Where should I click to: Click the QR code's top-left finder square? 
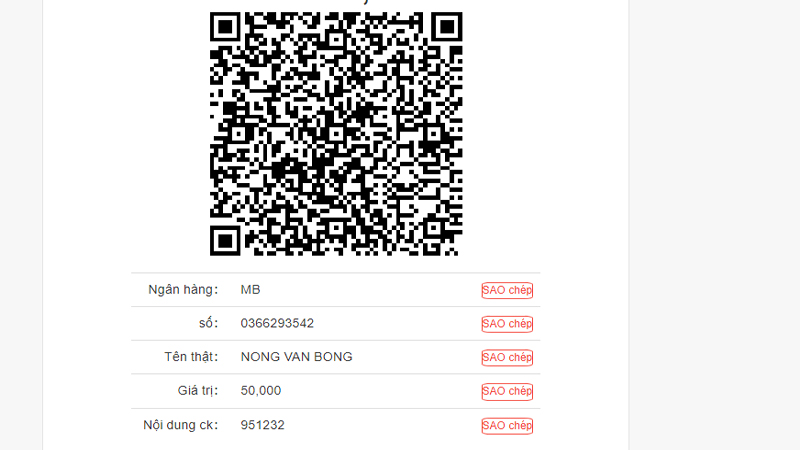pos(225,27)
